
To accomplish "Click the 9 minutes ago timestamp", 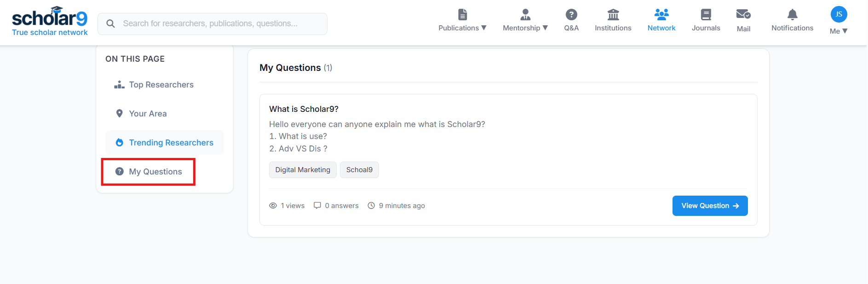I will [x=402, y=206].
